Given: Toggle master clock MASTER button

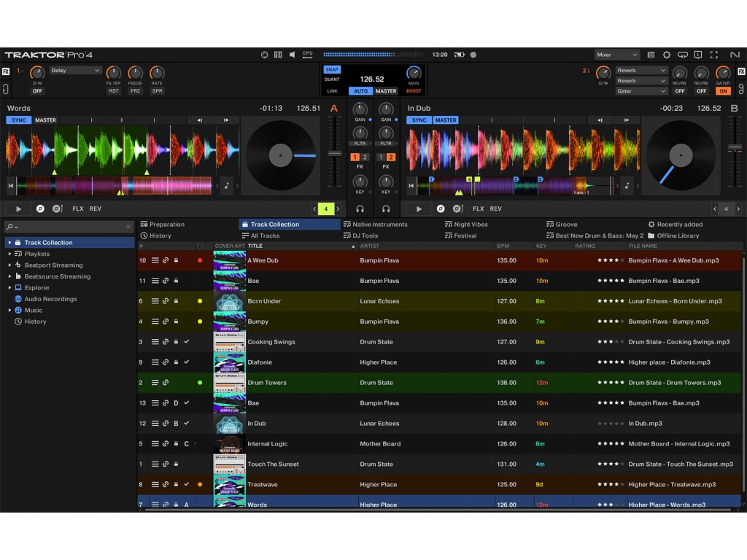Looking at the screenshot, I should 386,91.
